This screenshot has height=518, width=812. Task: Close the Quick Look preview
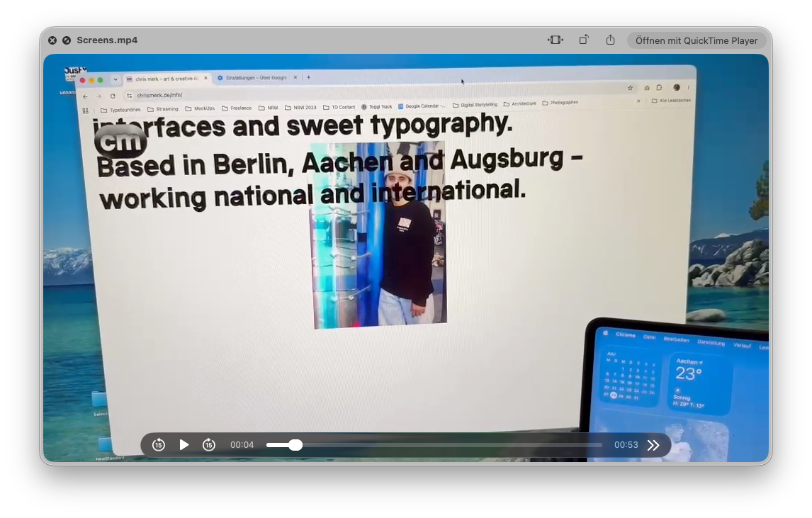pos(52,40)
